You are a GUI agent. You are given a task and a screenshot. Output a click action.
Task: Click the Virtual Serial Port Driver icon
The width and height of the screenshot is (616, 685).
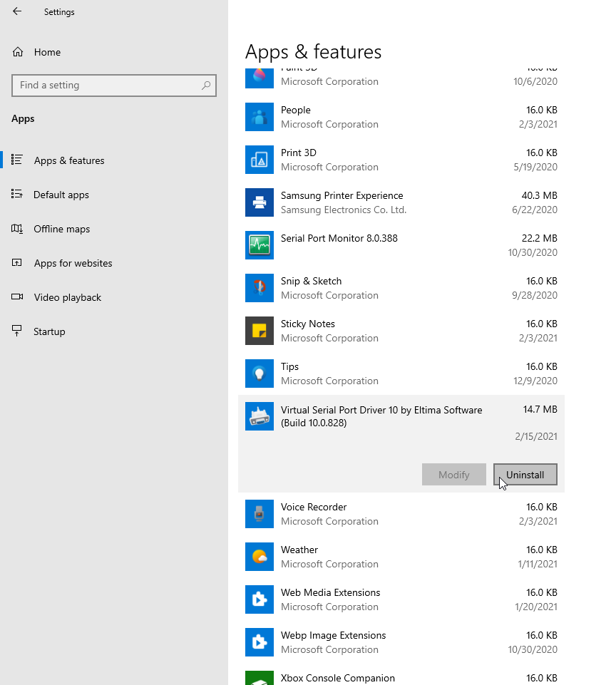[260, 416]
